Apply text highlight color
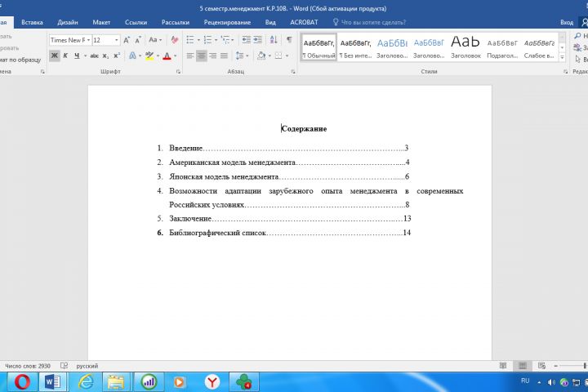 pyautogui.click(x=149, y=56)
